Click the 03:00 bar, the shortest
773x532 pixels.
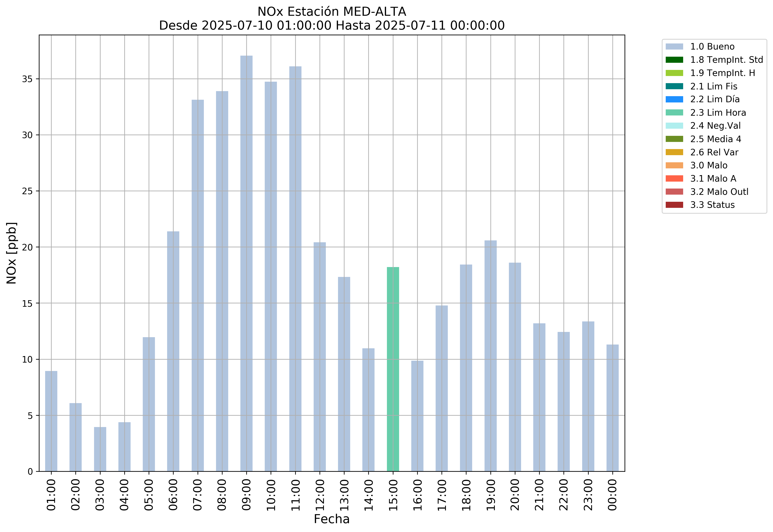(100, 449)
